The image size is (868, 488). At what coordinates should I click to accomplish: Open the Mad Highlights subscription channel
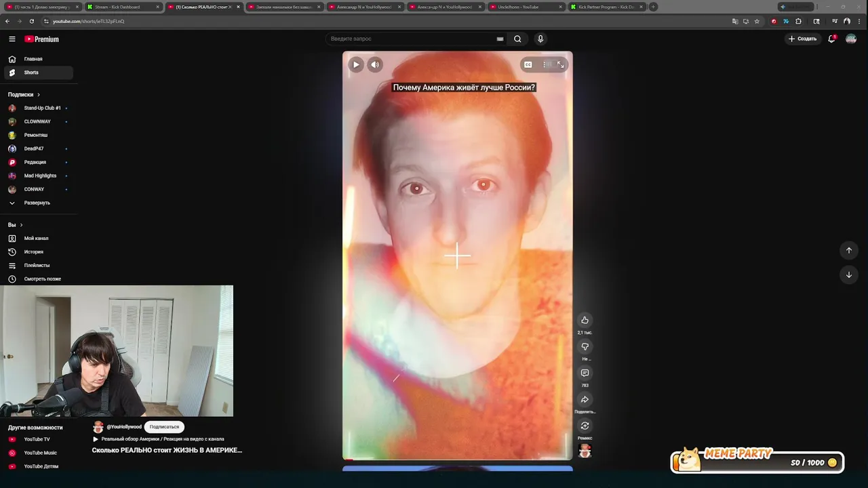(38, 176)
